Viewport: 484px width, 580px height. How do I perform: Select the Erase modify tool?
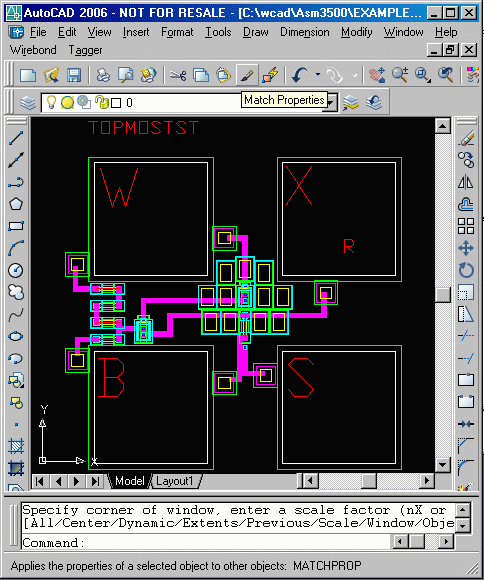(x=466, y=139)
